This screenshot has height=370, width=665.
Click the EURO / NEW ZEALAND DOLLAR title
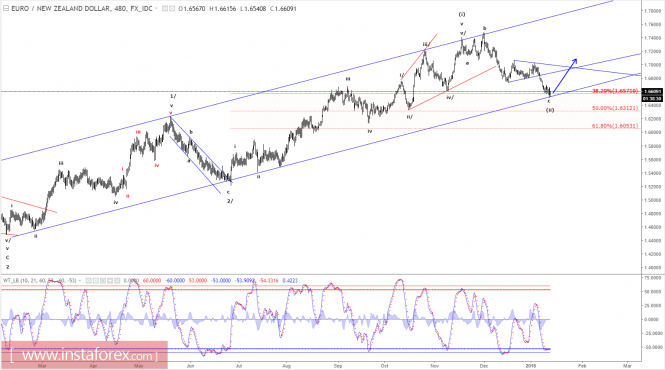[60, 8]
